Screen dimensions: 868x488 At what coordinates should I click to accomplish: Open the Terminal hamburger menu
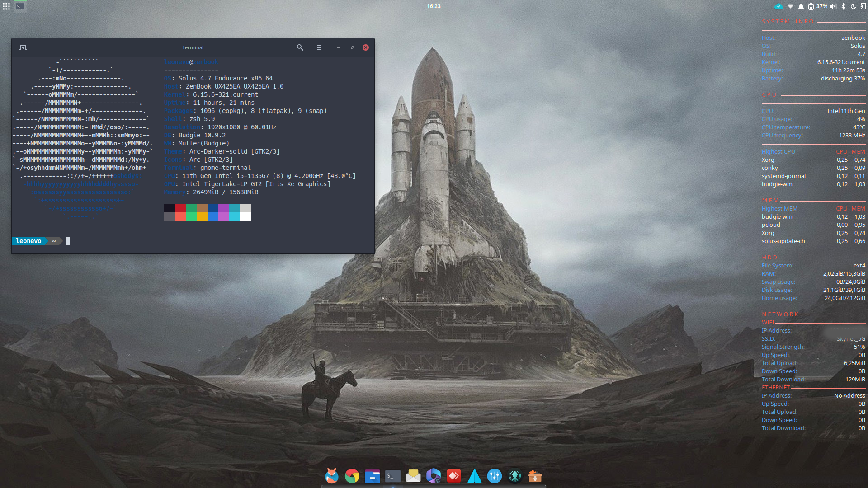click(x=319, y=47)
